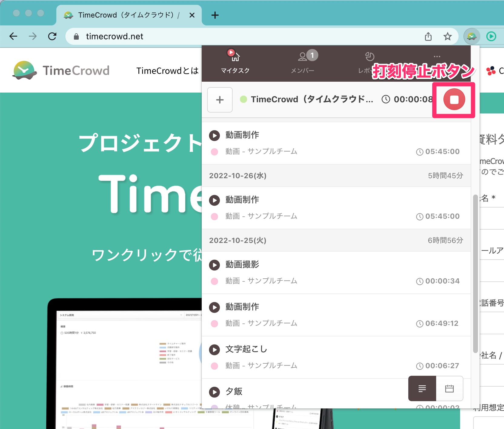Click the TimeCrowd extension icon in the browser toolbar
The width and height of the screenshot is (504, 429).
tap(472, 36)
